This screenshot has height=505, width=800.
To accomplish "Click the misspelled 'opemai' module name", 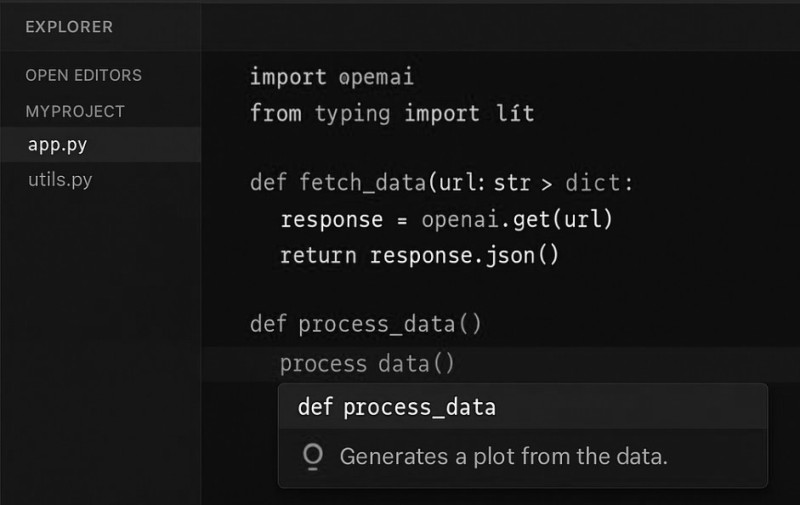I will pyautogui.click(x=377, y=78).
